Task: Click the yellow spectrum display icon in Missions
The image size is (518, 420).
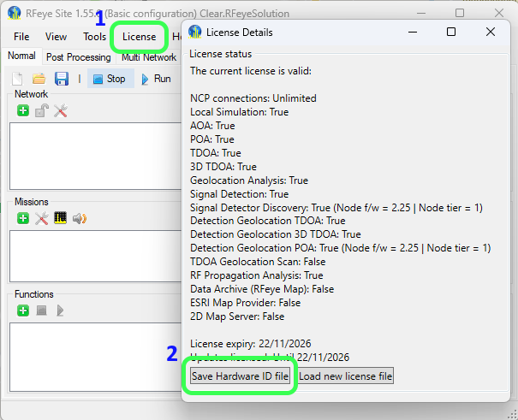Action: point(60,218)
